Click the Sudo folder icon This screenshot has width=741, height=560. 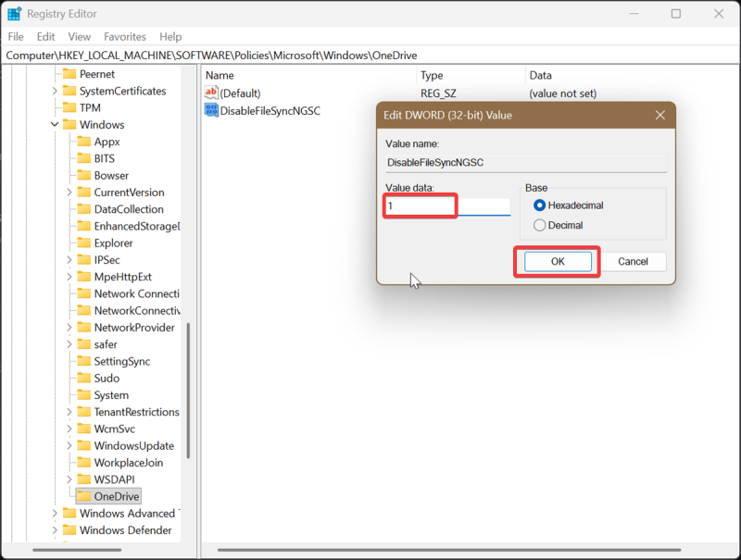pyautogui.click(x=83, y=379)
